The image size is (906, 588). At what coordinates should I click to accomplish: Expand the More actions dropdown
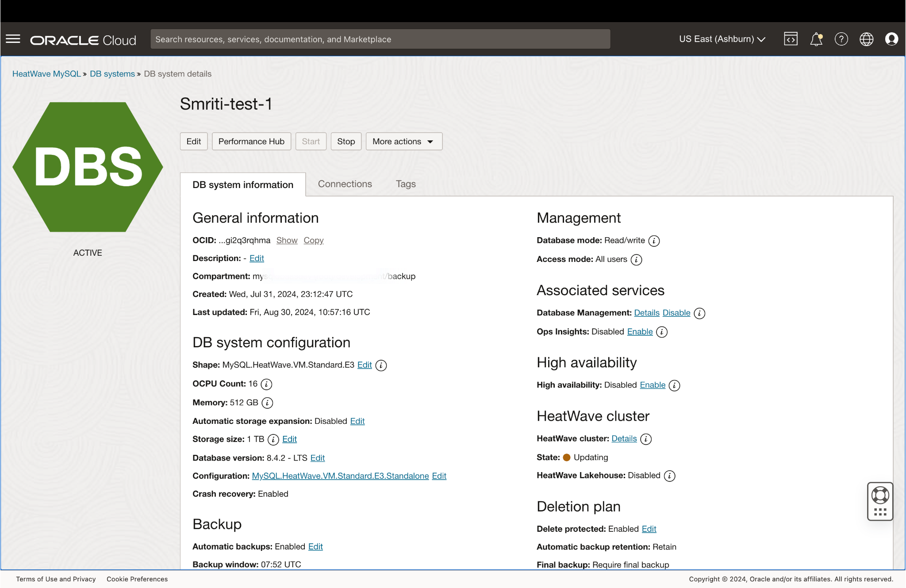(403, 141)
